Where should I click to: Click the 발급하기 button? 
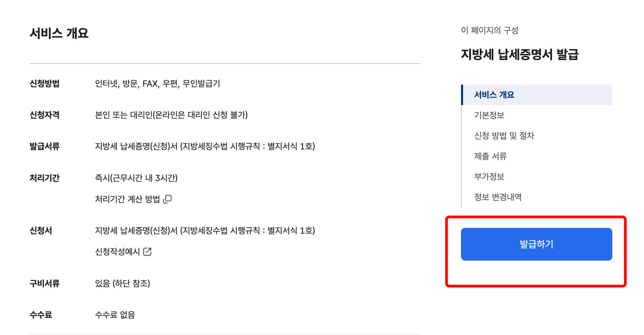coord(536,244)
